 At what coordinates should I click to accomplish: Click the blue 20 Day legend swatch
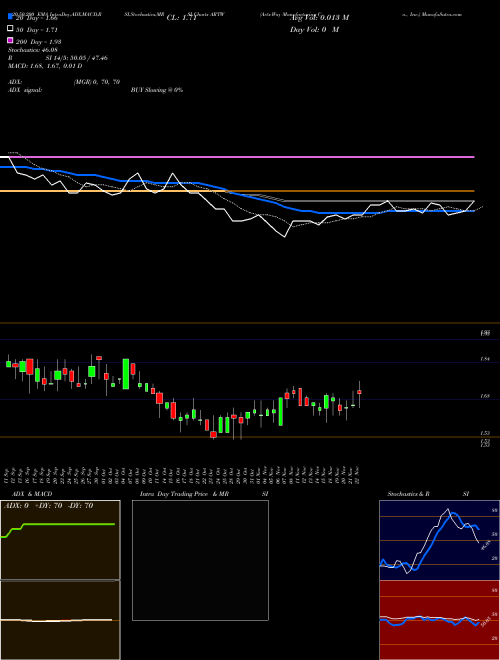coord(10,16)
